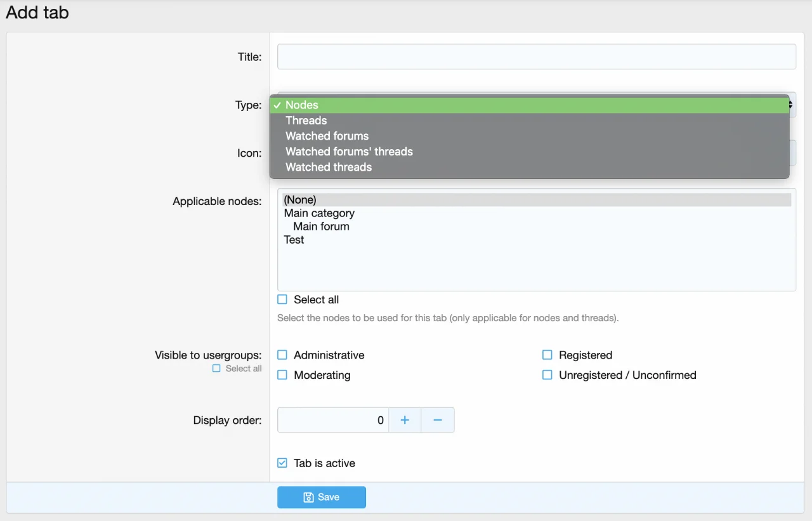Viewport: 812px width, 521px height.
Task: Select Watched forums option in Type list
Action: click(x=327, y=136)
